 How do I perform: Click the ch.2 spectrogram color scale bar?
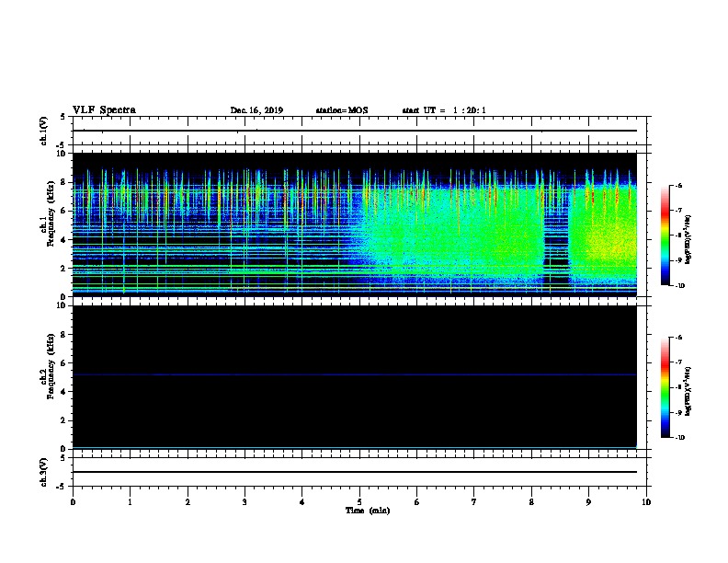(665, 387)
